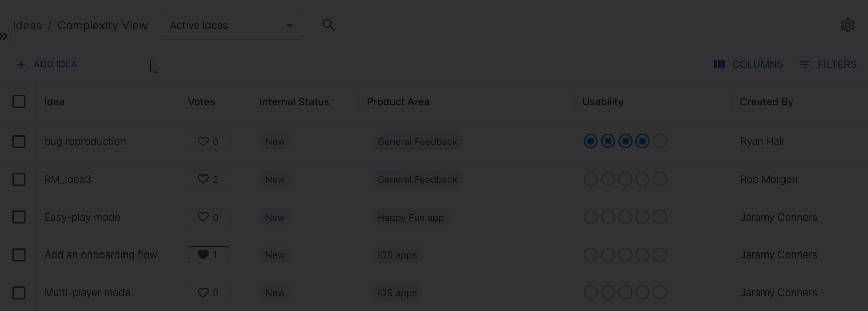Screen dimensions: 868x311
Task: Open the settings gear icon
Action: [x=848, y=25]
